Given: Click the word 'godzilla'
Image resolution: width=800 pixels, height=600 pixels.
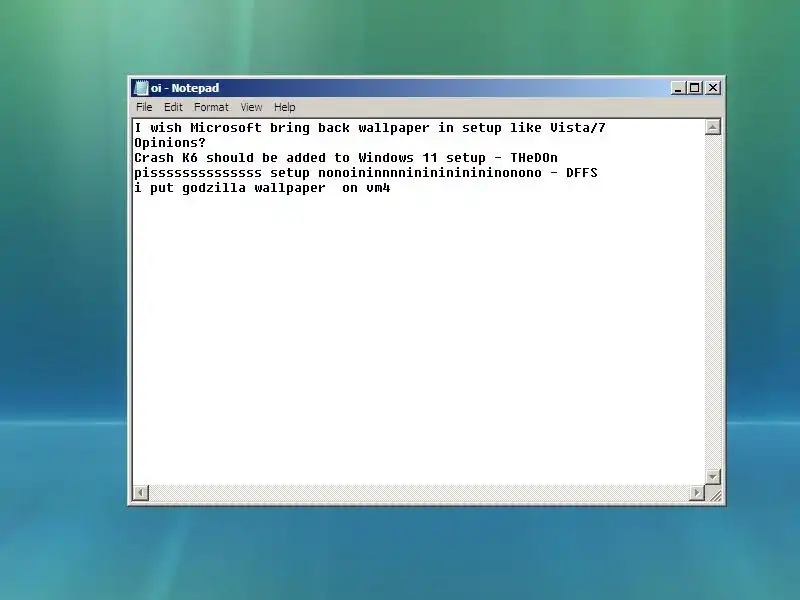Looking at the screenshot, I should 214,188.
